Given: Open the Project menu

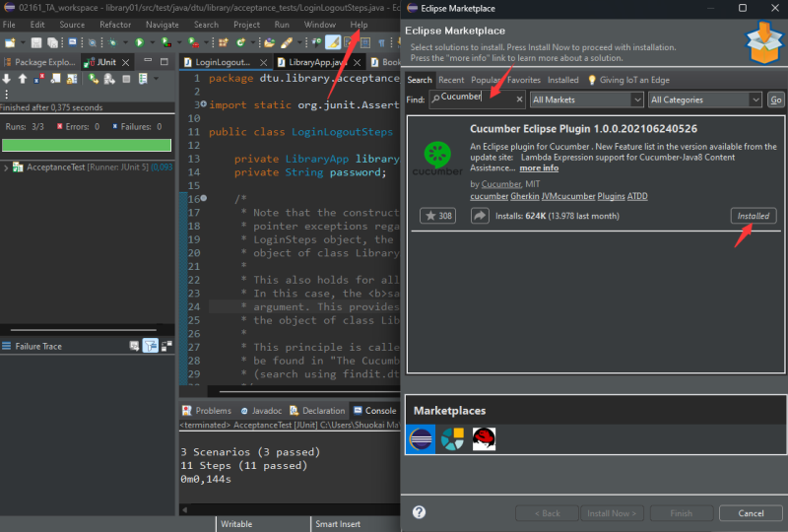Looking at the screenshot, I should (246, 24).
